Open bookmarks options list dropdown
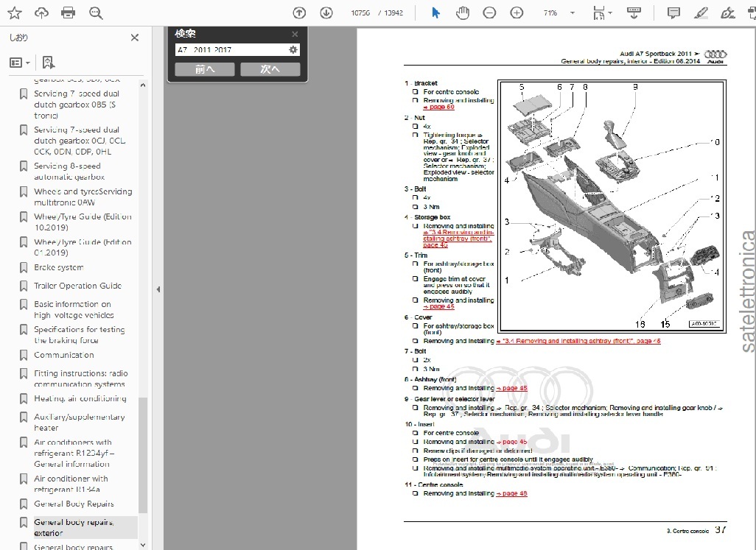 (20, 63)
